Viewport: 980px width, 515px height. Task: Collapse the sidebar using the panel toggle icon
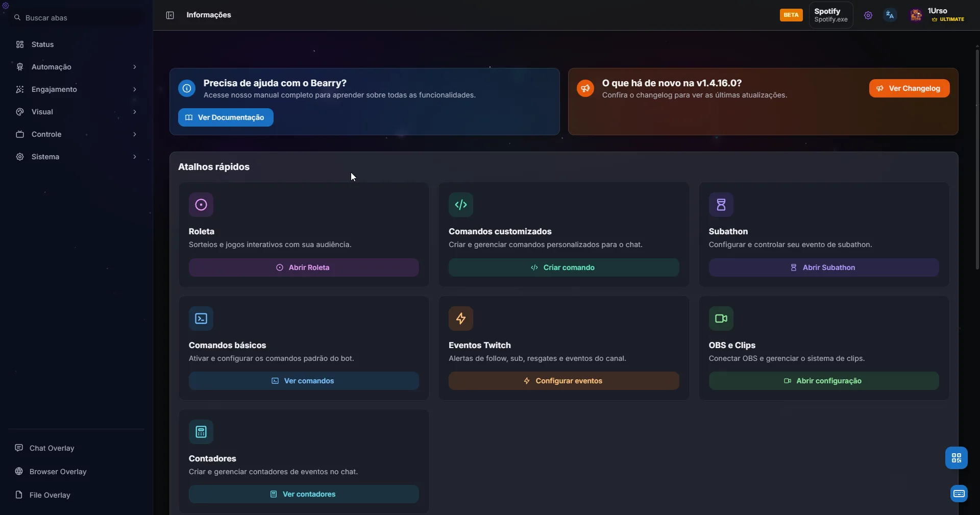(x=170, y=15)
